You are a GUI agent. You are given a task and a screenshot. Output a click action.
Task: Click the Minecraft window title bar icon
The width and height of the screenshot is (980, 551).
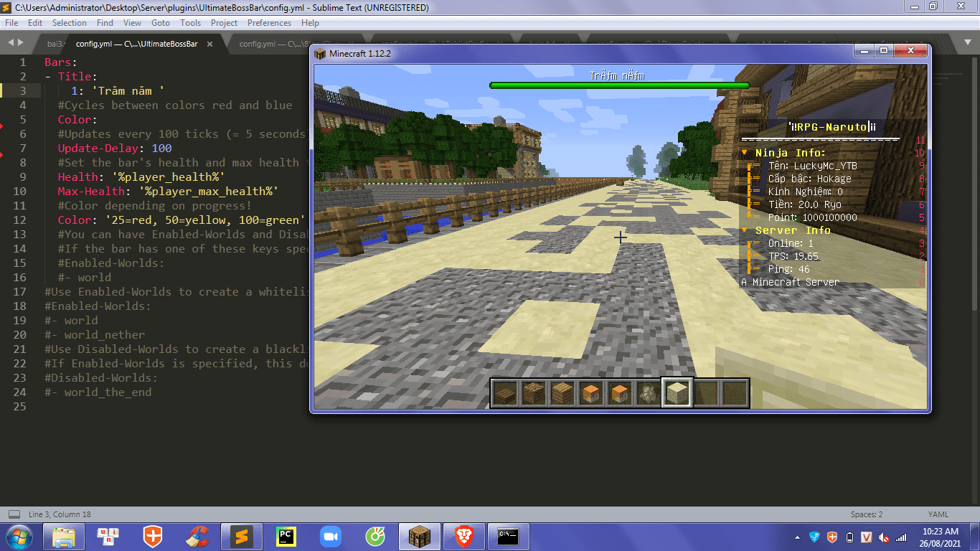(320, 54)
